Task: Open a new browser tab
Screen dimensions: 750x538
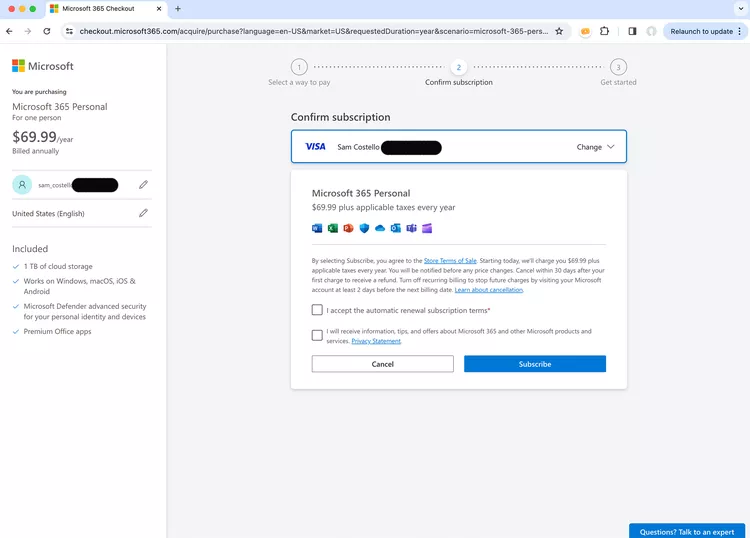Action: (x=177, y=9)
